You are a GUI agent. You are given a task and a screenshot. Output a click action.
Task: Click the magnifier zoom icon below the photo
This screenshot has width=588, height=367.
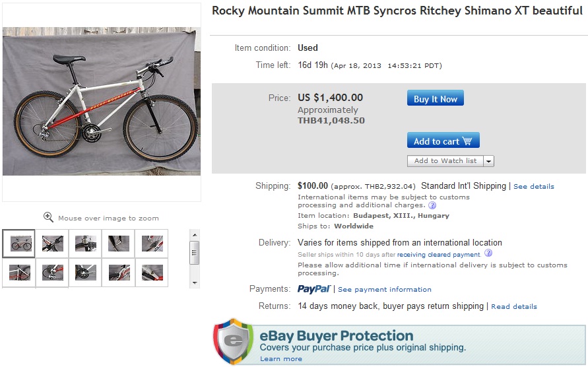tap(48, 217)
